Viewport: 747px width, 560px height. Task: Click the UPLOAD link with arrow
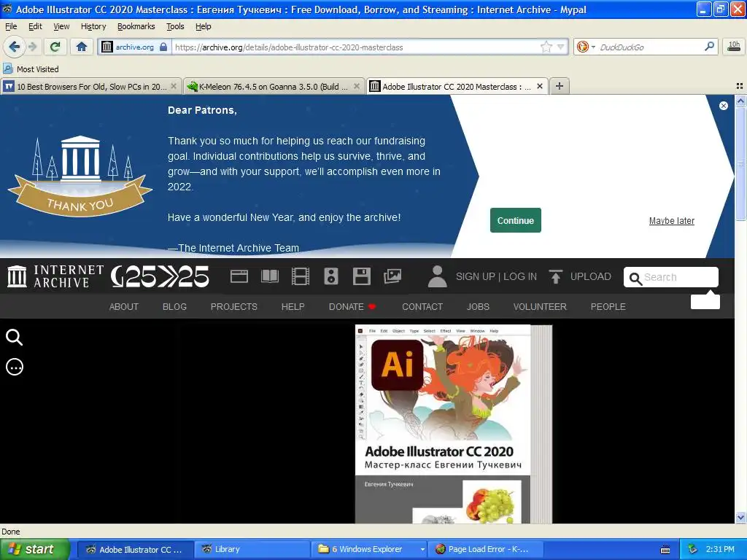point(580,276)
